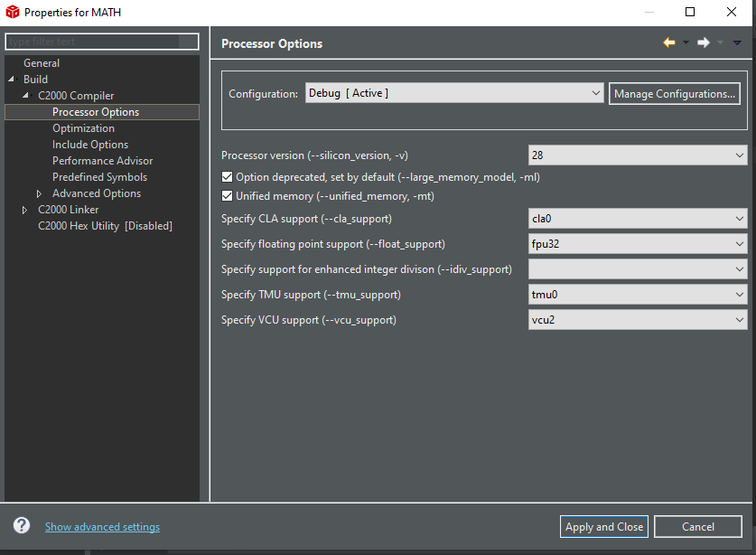This screenshot has height=555, width=756.
Task: Maximize the Properties for MATH window
Action: (x=690, y=12)
